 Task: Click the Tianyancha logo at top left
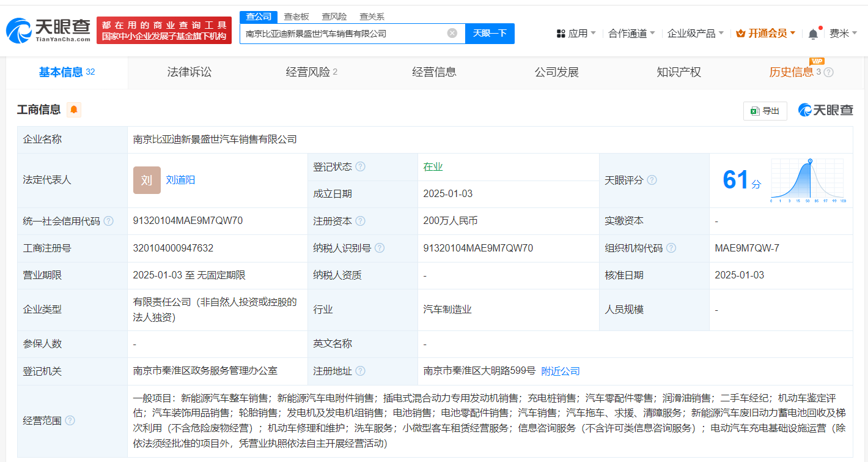[x=48, y=29]
